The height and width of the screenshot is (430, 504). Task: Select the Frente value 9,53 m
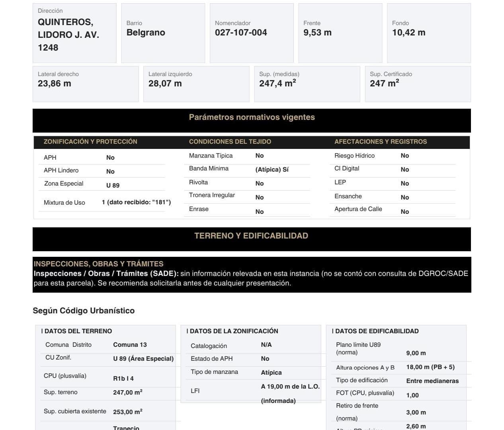[x=317, y=33]
